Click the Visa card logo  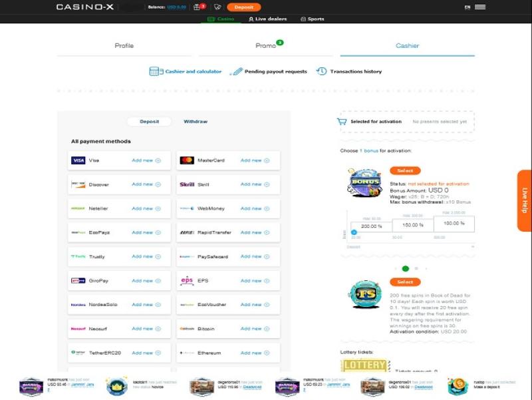pyautogui.click(x=78, y=160)
